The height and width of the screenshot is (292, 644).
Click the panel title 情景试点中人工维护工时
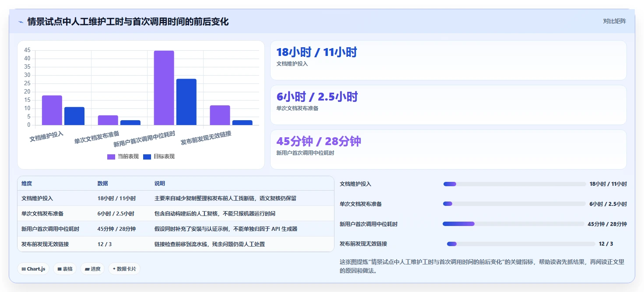[128, 21]
